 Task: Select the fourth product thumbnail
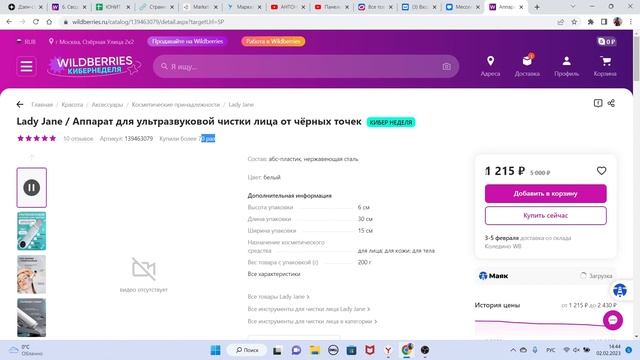(31, 318)
